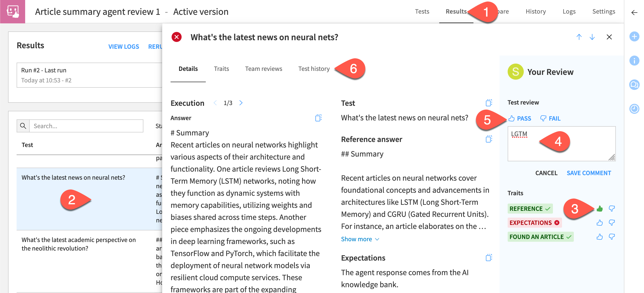Open the comments icon in right sidebar
The height and width of the screenshot is (293, 644).
point(634,85)
